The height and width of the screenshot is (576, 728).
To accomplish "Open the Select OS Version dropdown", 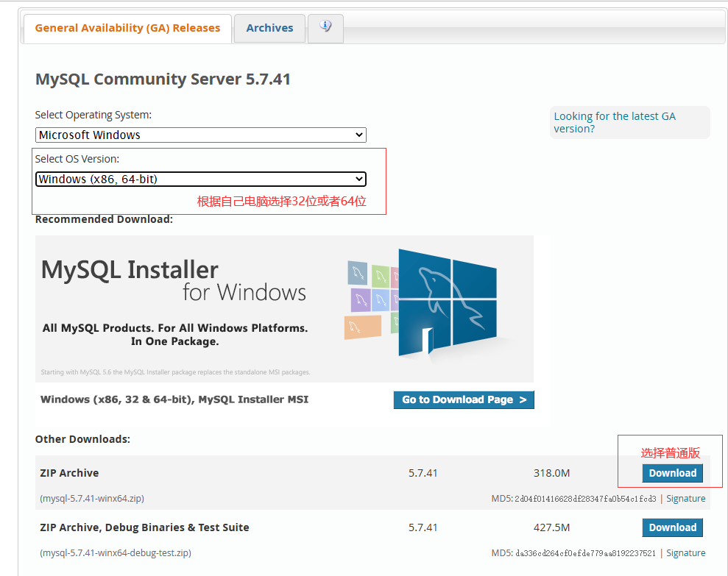I will click(200, 179).
